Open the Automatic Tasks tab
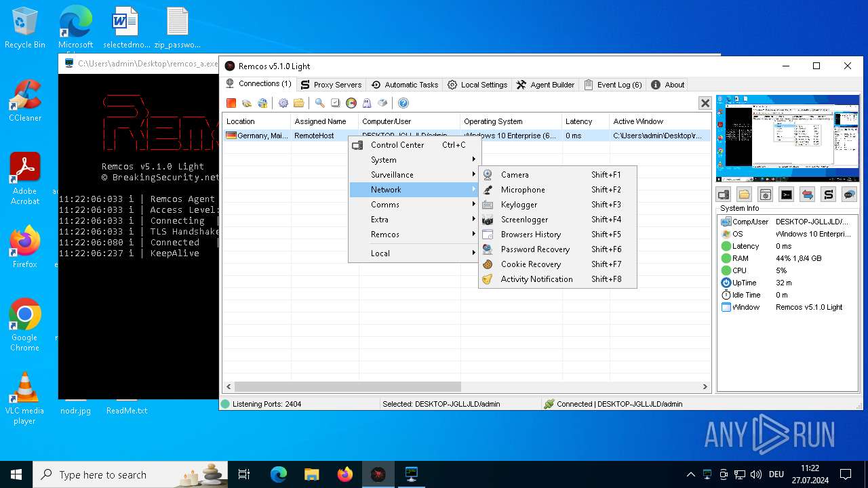Image resolution: width=868 pixels, height=488 pixels. pos(405,85)
